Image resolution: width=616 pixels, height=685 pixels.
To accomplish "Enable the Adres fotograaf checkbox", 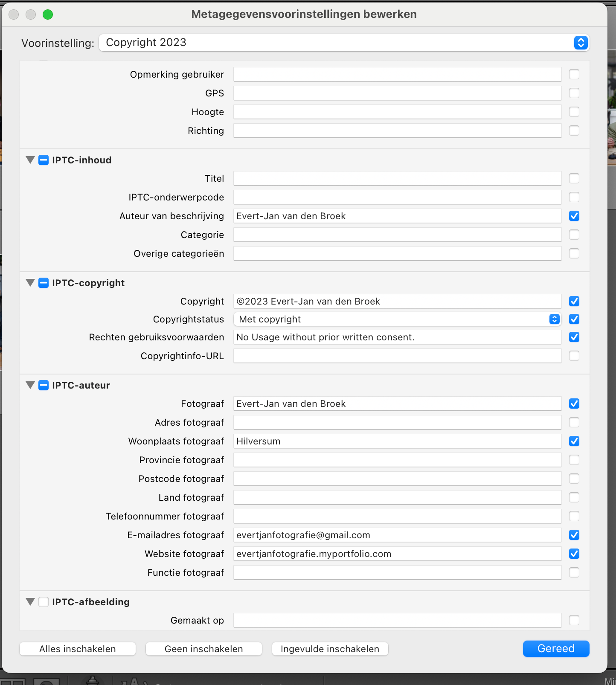I will point(574,422).
